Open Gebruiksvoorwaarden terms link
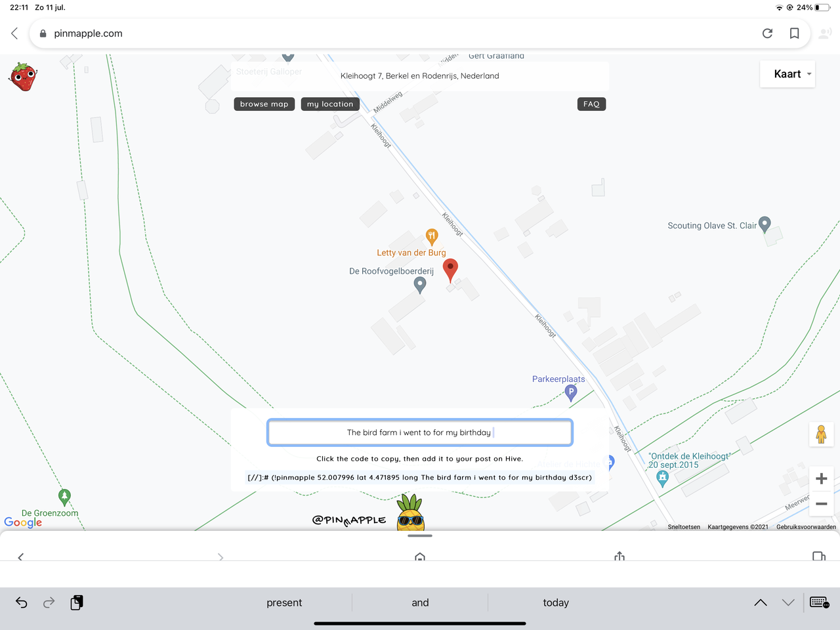 click(806, 527)
